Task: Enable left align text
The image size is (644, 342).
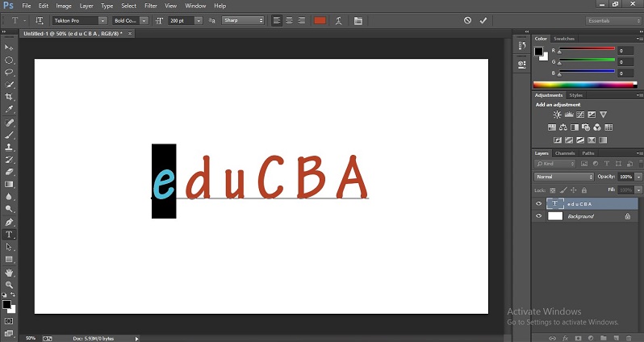Action: pos(277,20)
